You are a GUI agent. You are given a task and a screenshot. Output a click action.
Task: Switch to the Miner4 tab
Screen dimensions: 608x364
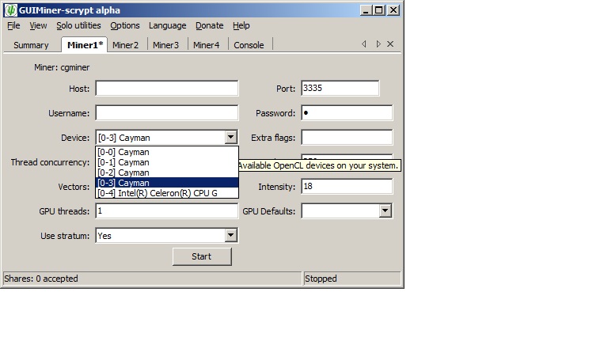[207, 45]
